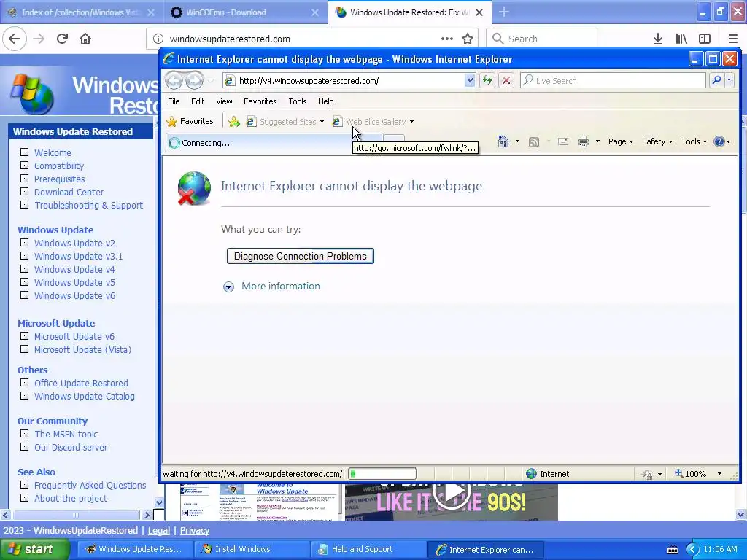747x560 pixels.
Task: Click IE status bar loading progress bar
Action: pos(382,474)
